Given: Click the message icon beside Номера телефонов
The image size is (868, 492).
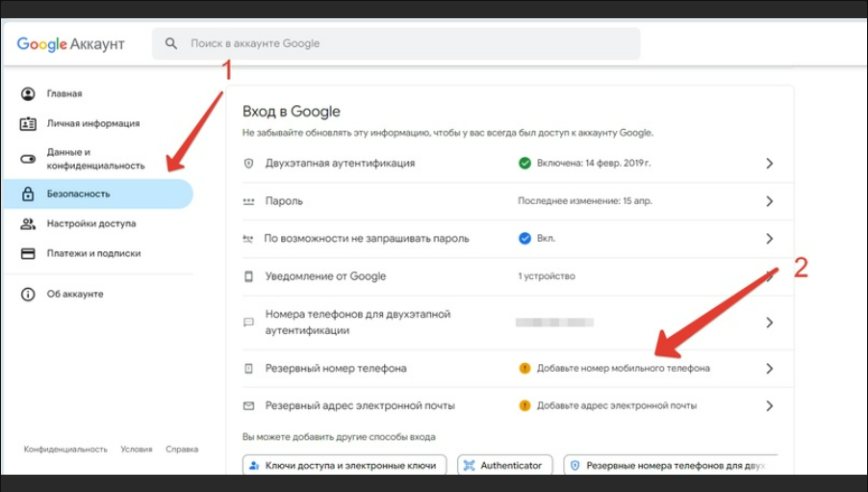Looking at the screenshot, I should [248, 323].
